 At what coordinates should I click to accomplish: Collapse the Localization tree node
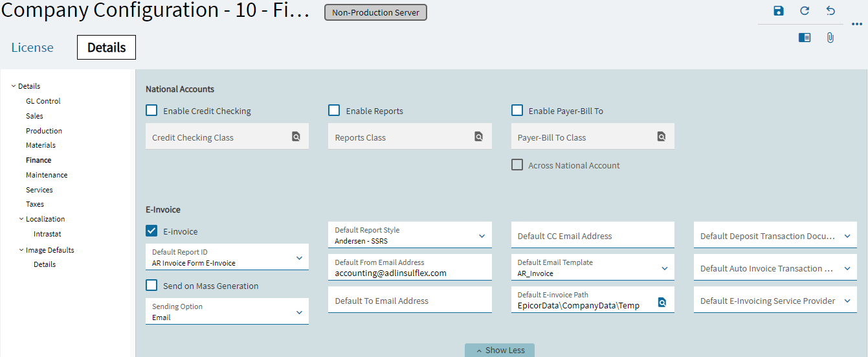pos(21,219)
